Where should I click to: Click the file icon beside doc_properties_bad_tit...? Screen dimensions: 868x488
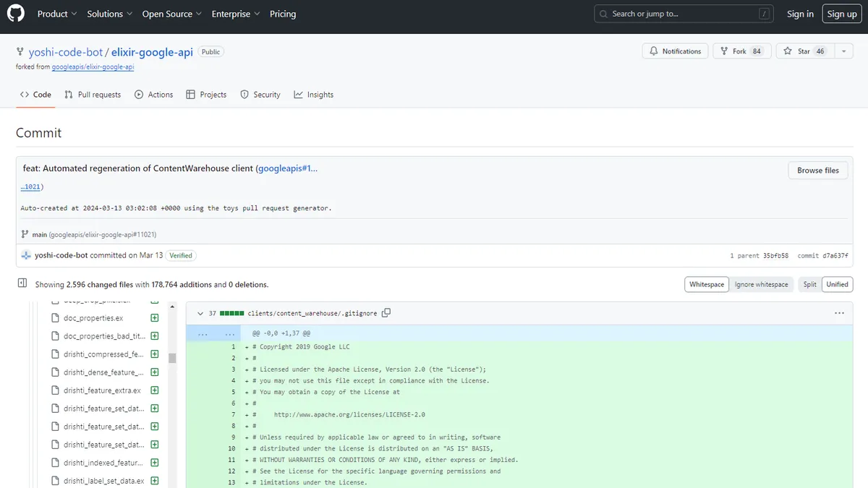click(56, 336)
